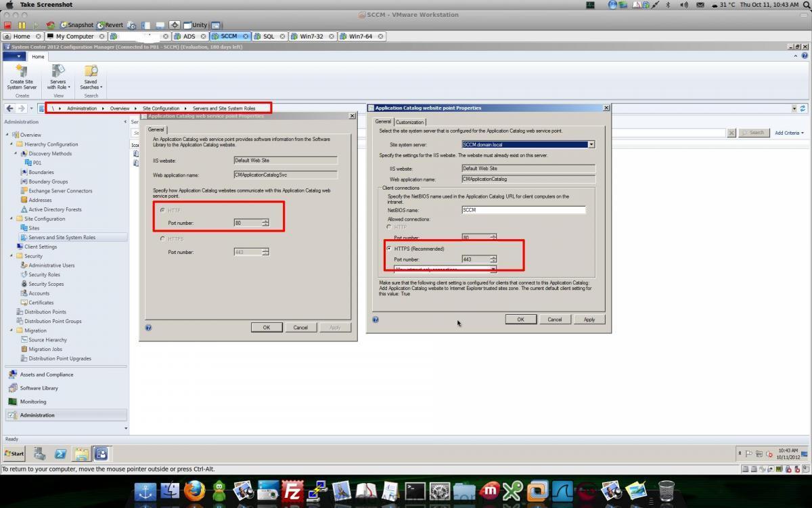Open the Servers with Role menu
Viewport: 812px width, 508px height.
pyautogui.click(x=58, y=77)
